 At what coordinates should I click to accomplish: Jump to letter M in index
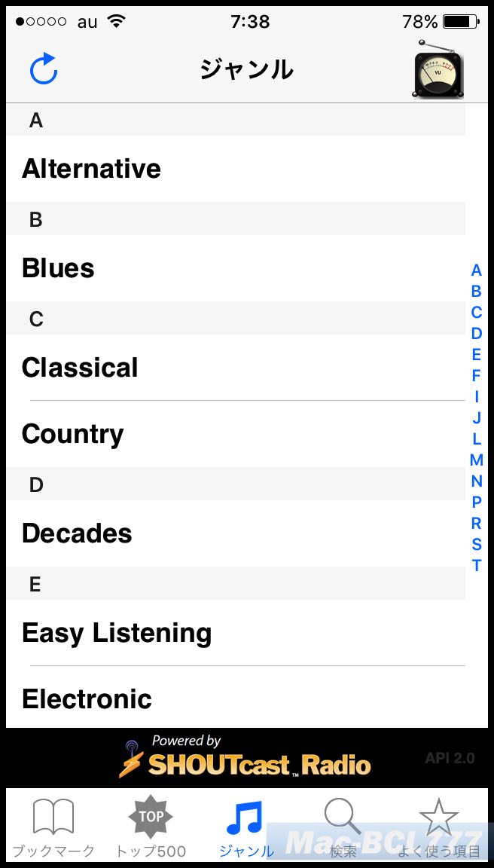click(476, 460)
